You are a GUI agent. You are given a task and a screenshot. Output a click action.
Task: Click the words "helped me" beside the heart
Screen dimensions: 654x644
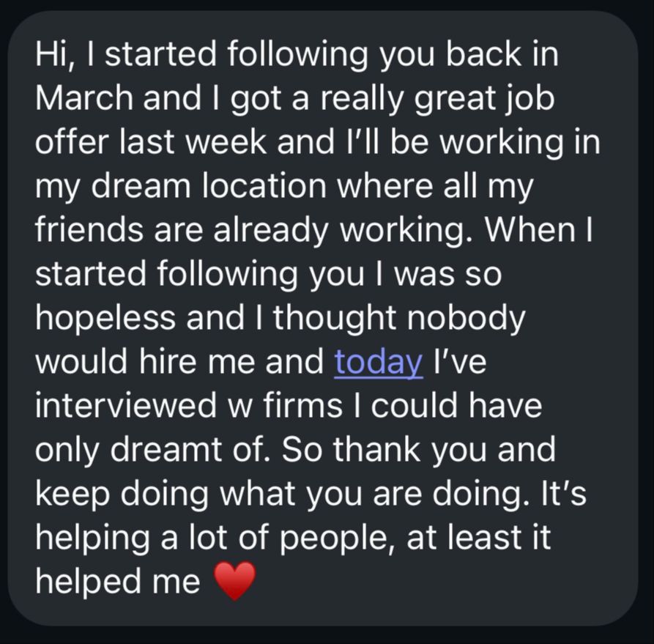(x=117, y=582)
